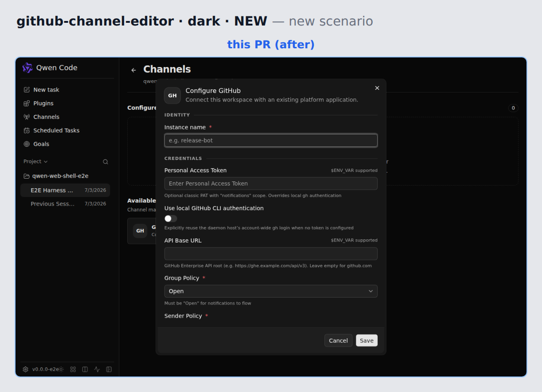542x392 pixels.
Task: Collapse the sidebar panel icon
Action: [109, 369]
